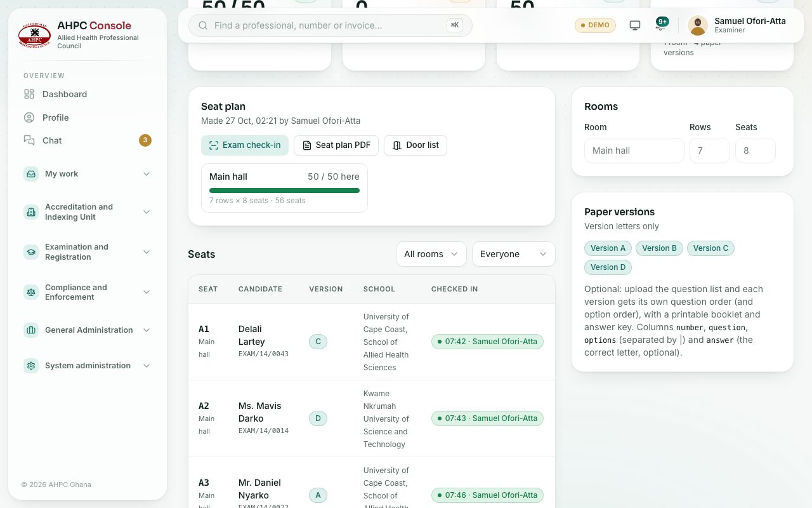This screenshot has height=508, width=812.
Task: Open notifications bell showing 9+
Action: [x=662, y=24]
